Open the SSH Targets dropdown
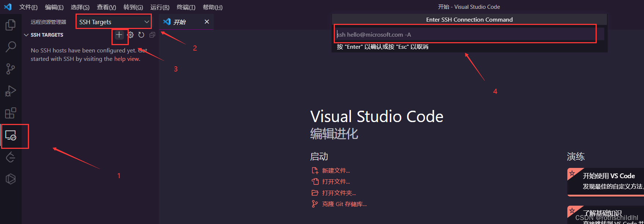 [113, 22]
